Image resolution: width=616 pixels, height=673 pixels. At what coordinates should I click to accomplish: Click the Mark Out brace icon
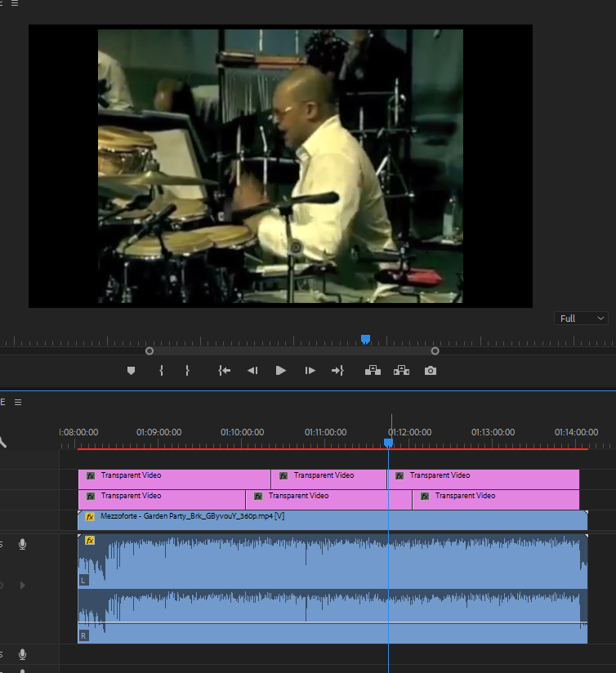tap(187, 371)
